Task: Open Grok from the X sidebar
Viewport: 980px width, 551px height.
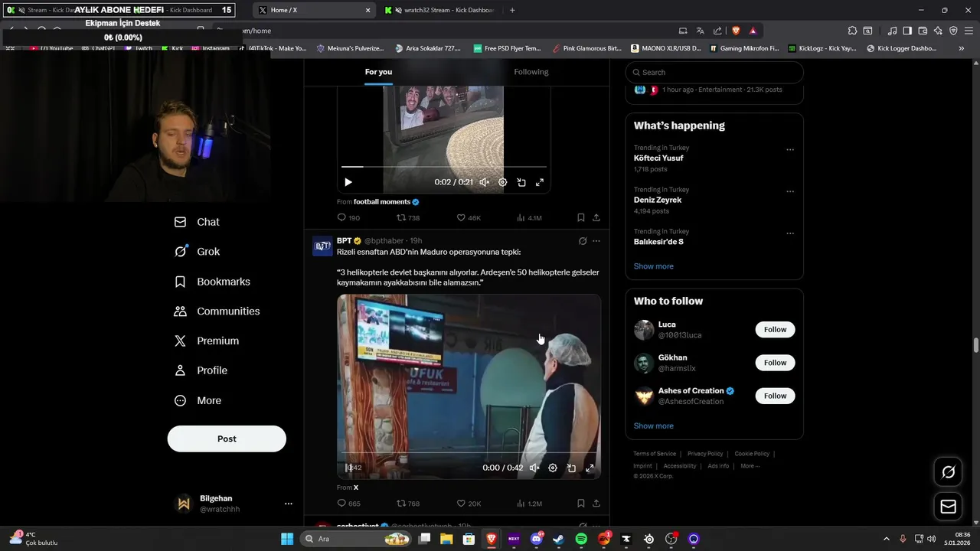Action: click(x=197, y=252)
